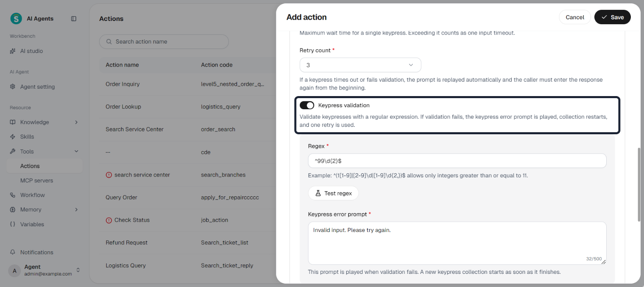Focus the Search action name field
This screenshot has width=644, height=287.
pos(164,41)
